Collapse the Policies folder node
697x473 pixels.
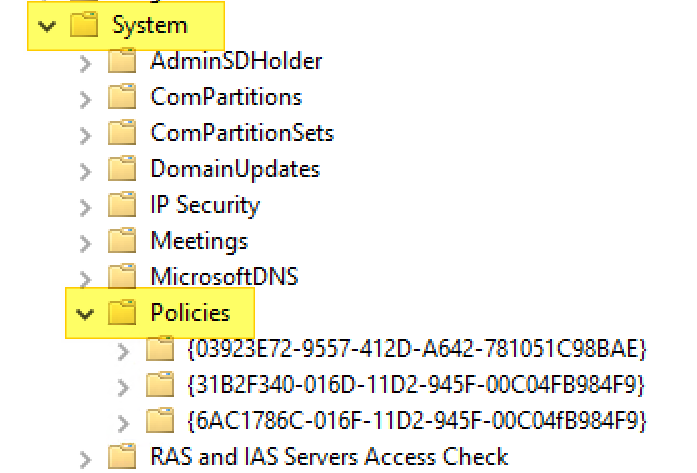(x=85, y=314)
